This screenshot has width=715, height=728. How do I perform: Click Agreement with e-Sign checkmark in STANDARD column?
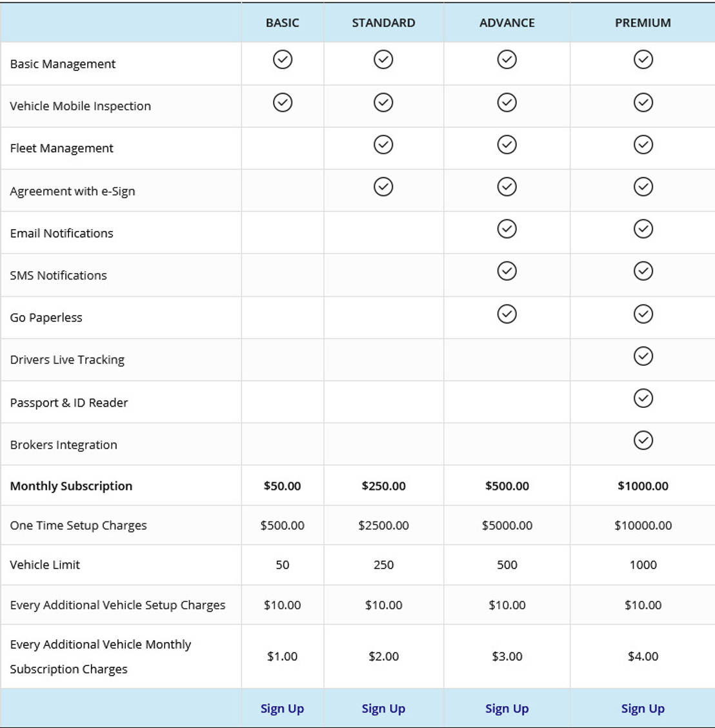(x=383, y=187)
